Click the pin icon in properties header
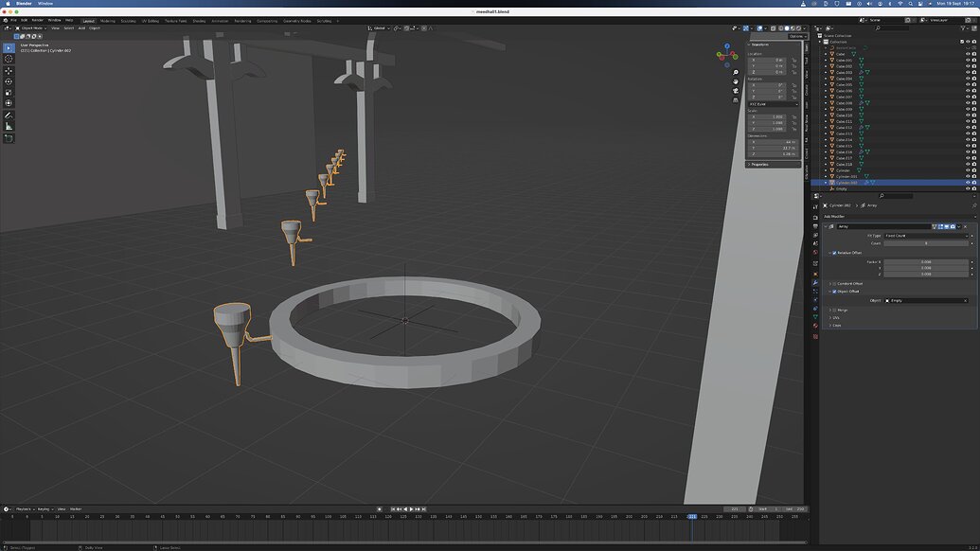Screen dimensions: 980x551 coord(973,205)
